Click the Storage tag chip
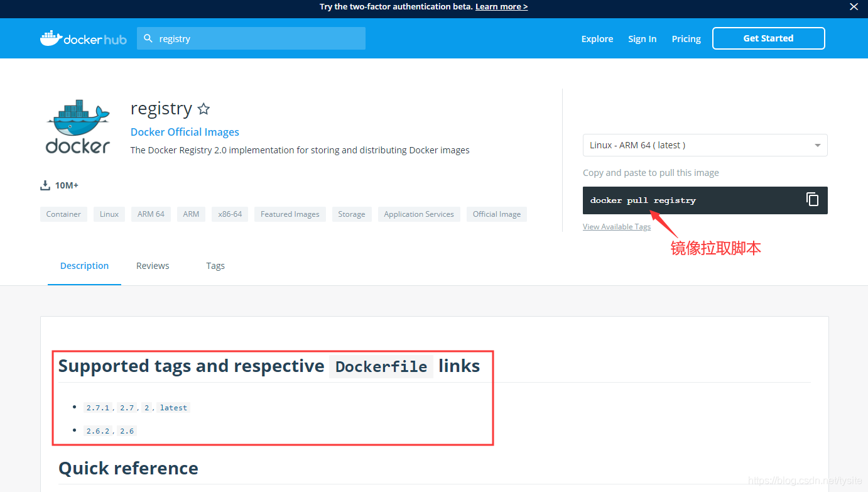The height and width of the screenshot is (492, 868). pos(352,214)
